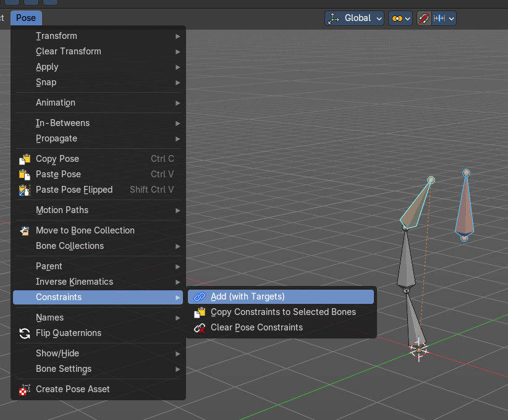Open the Parent submenu
508x420 pixels.
coord(98,266)
